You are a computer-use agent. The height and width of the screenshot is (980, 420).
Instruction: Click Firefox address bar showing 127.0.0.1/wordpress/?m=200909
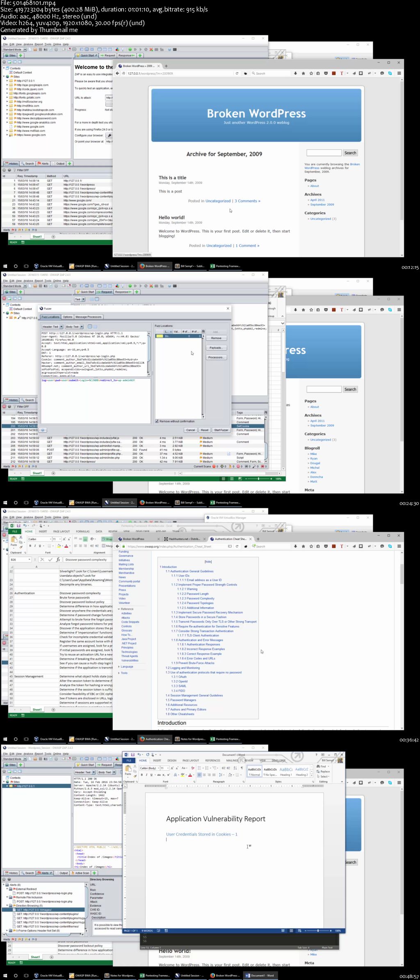click(x=179, y=73)
